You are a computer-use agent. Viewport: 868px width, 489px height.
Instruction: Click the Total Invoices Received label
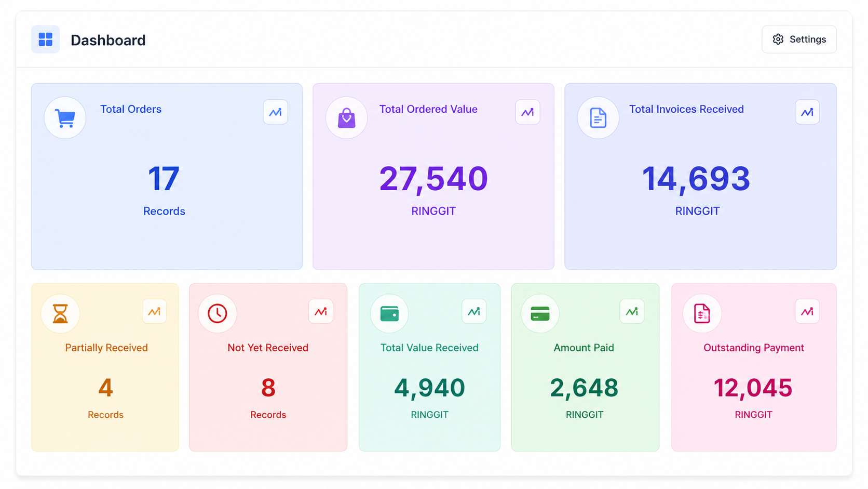[x=686, y=109]
